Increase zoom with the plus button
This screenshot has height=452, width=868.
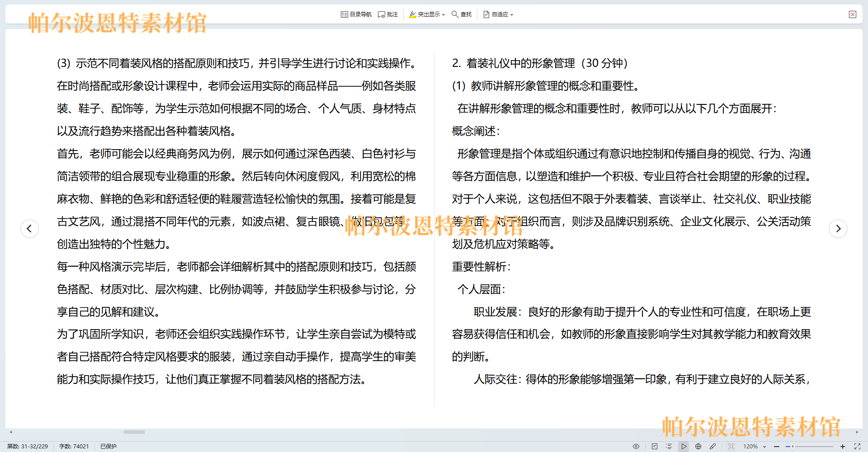[x=843, y=446]
